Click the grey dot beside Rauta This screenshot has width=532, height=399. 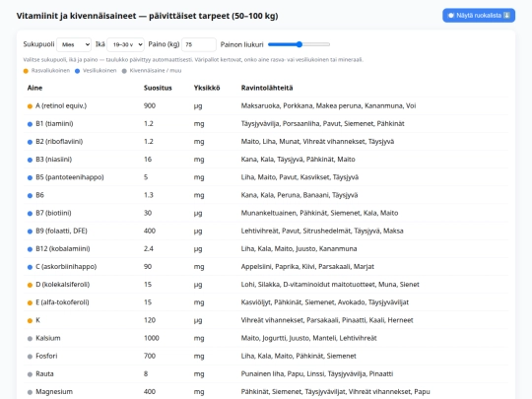pos(30,374)
